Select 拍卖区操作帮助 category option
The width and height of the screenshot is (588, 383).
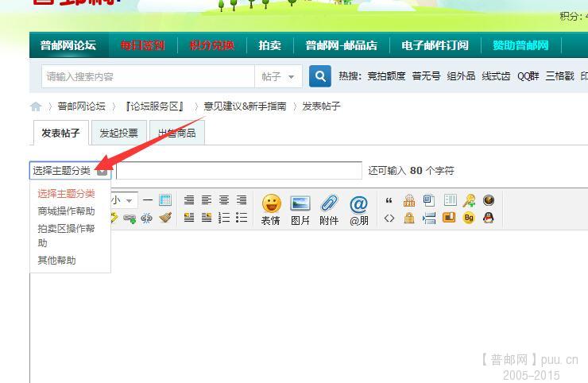(66, 235)
